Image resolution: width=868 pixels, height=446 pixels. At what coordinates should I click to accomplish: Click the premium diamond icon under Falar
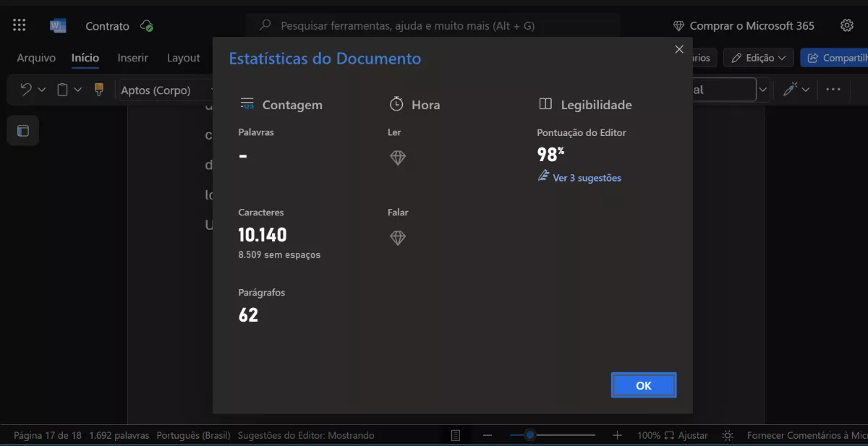pyautogui.click(x=397, y=237)
